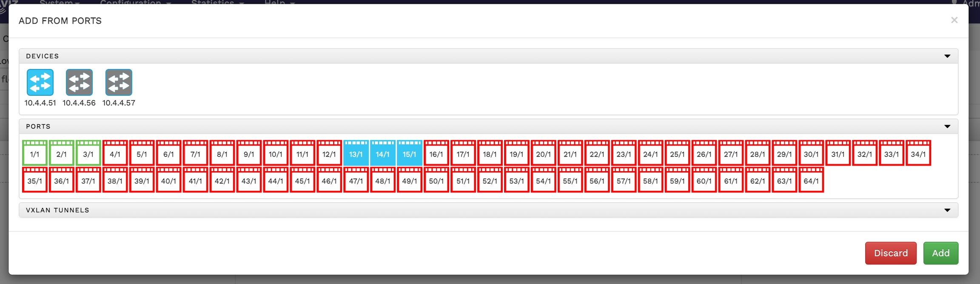Screen dimensions: 980x284
Task: Toggle off selected port 15/1
Action: tap(410, 153)
